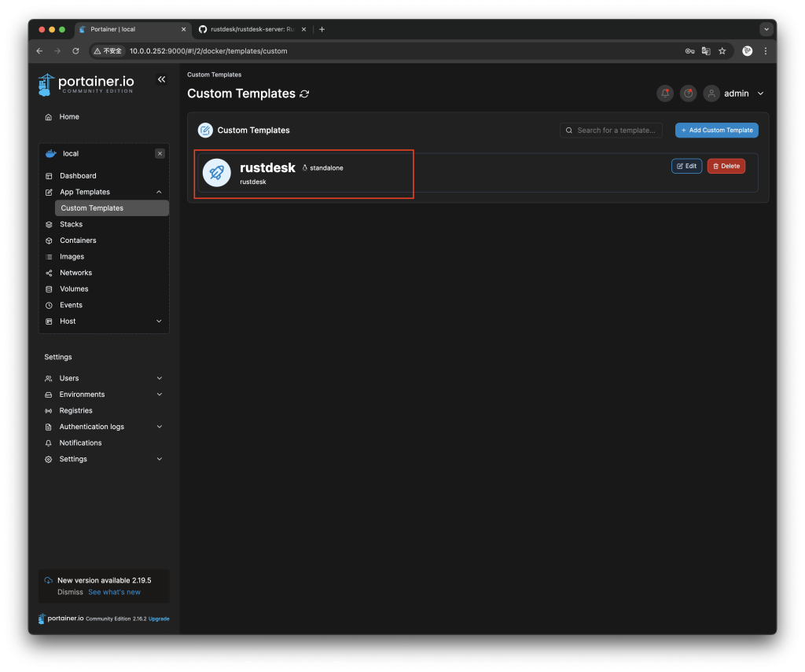Focus the Search for a template field
Image resolution: width=805 pixels, height=672 pixels.
point(615,130)
